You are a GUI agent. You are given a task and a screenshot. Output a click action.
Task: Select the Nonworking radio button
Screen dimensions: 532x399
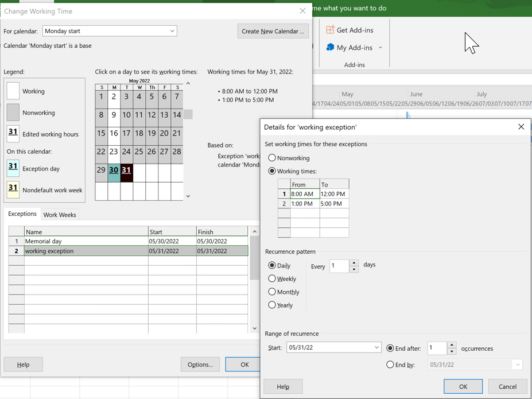pyautogui.click(x=272, y=158)
